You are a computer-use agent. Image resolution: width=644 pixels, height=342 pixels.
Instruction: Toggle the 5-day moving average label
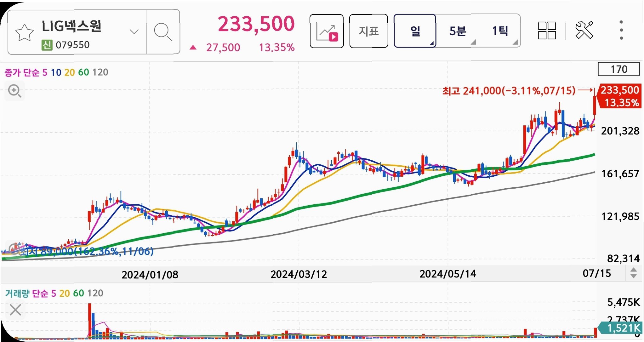pyautogui.click(x=45, y=72)
